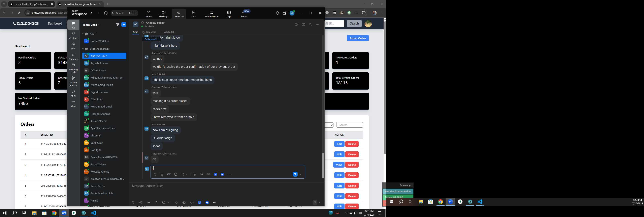Open Whiteboards in Zoom top bar
Image resolution: width=644 pixels, height=217 pixels.
tap(211, 14)
